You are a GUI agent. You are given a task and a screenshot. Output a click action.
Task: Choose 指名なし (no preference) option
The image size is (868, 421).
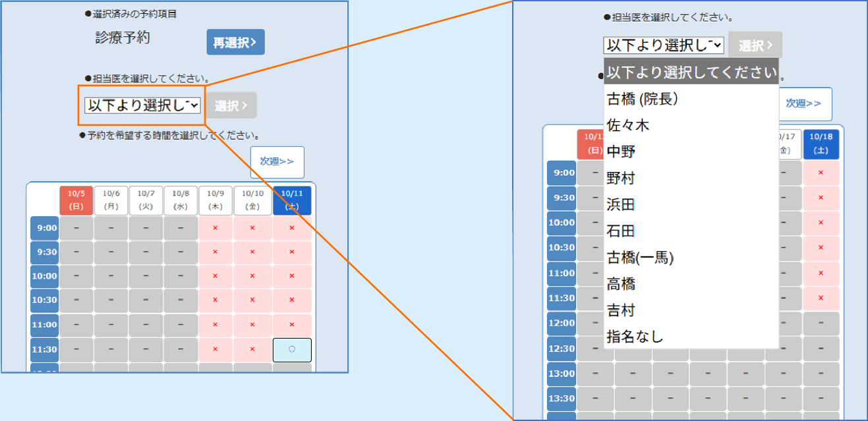(635, 337)
